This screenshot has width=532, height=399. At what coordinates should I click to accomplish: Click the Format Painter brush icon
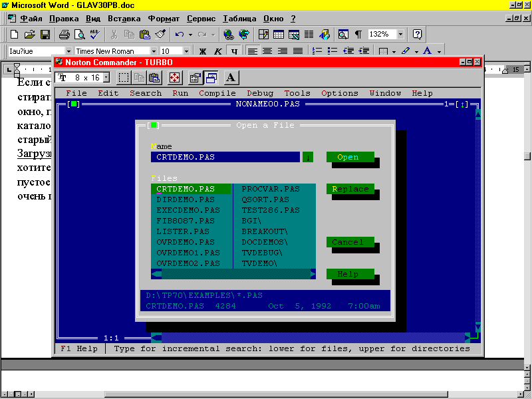click(160, 35)
